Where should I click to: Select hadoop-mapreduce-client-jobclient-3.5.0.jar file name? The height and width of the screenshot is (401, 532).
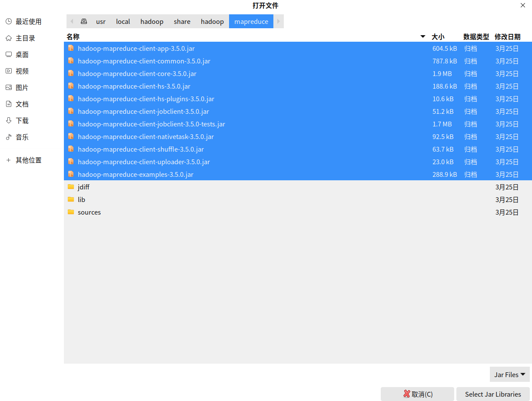143,111
